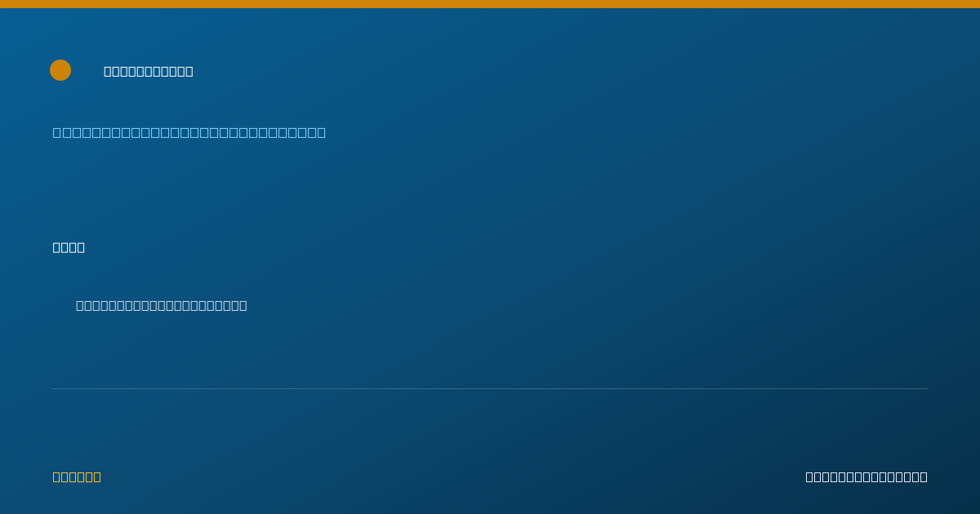Click the indented gray text line under heading
This screenshot has height=514, width=980.
pos(162,305)
